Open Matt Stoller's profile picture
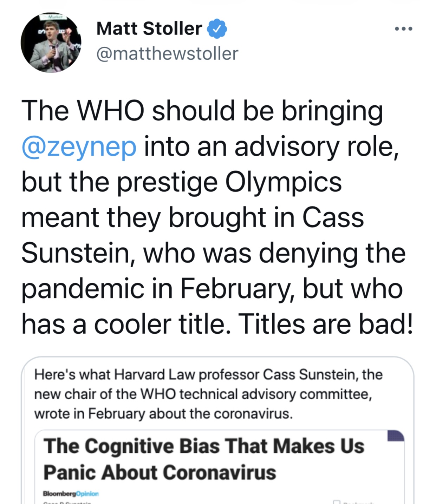436x504 pixels. 51,43
